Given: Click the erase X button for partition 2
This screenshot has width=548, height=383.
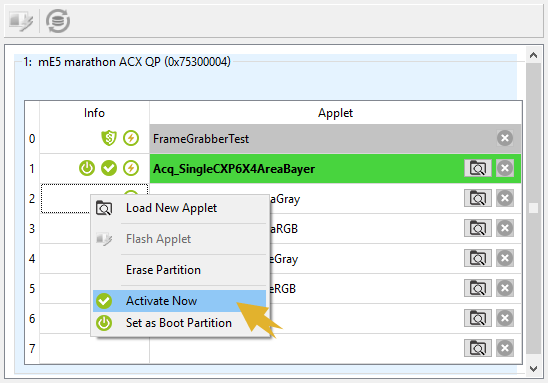Looking at the screenshot, I should pyautogui.click(x=505, y=198).
